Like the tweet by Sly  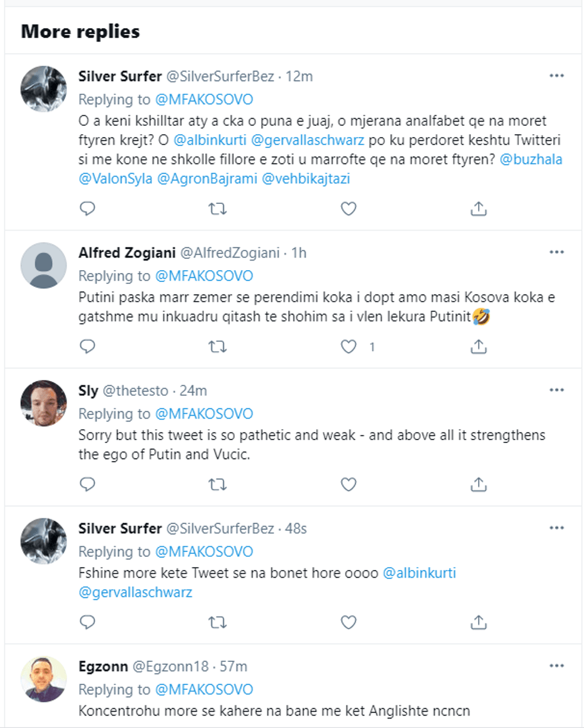[x=348, y=484]
